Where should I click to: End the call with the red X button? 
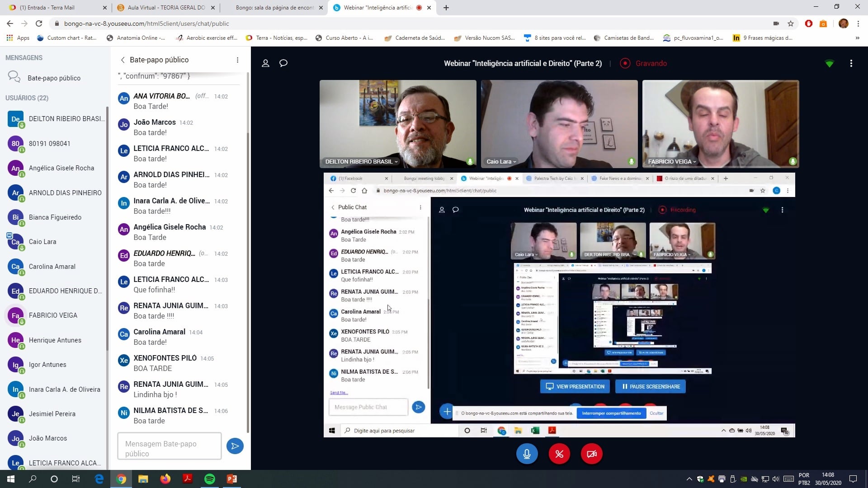[559, 454]
